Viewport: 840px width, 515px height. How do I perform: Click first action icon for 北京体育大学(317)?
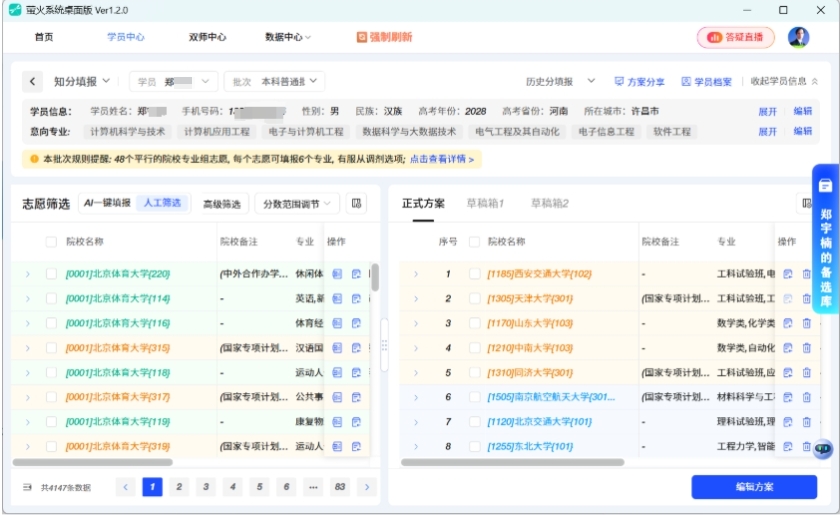337,397
